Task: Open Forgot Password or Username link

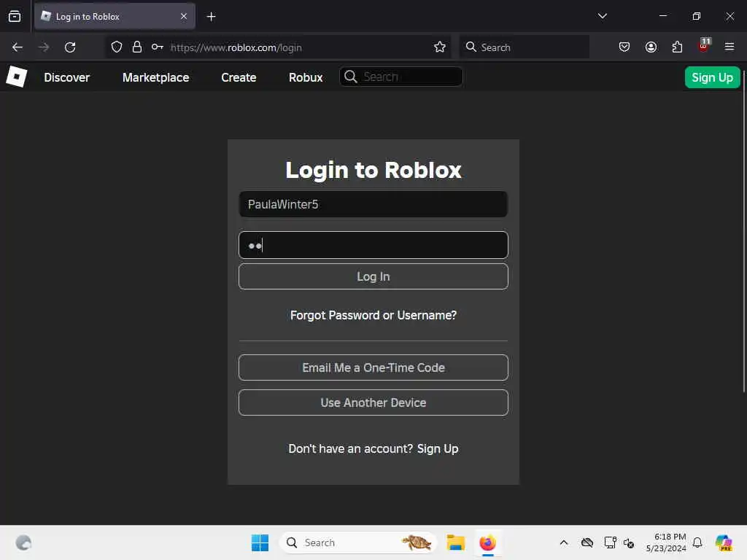Action: click(x=373, y=315)
